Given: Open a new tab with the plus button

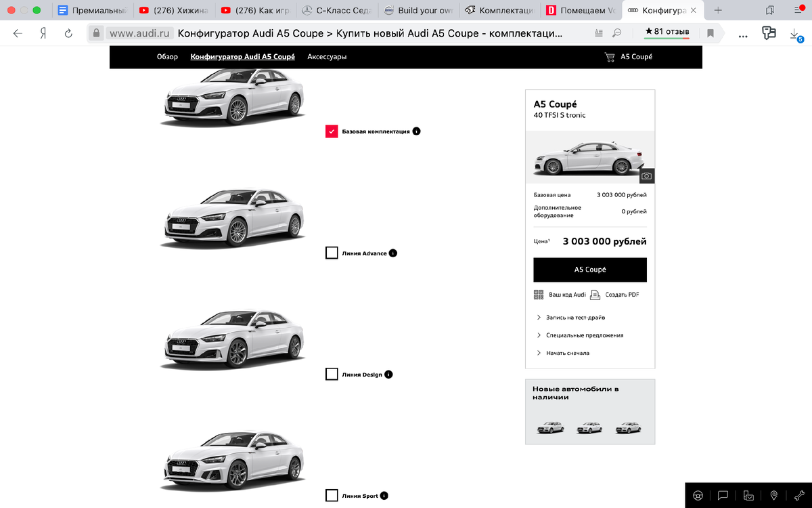Looking at the screenshot, I should click(718, 10).
